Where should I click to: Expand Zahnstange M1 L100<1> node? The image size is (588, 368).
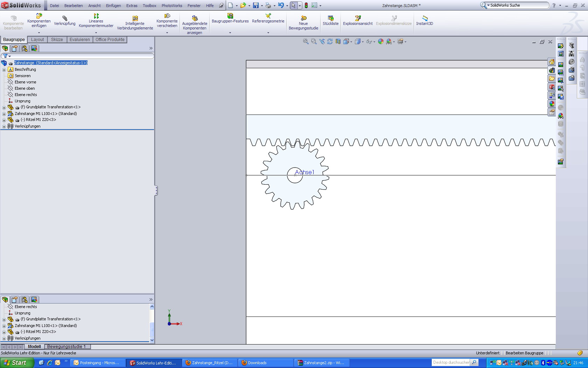4,114
